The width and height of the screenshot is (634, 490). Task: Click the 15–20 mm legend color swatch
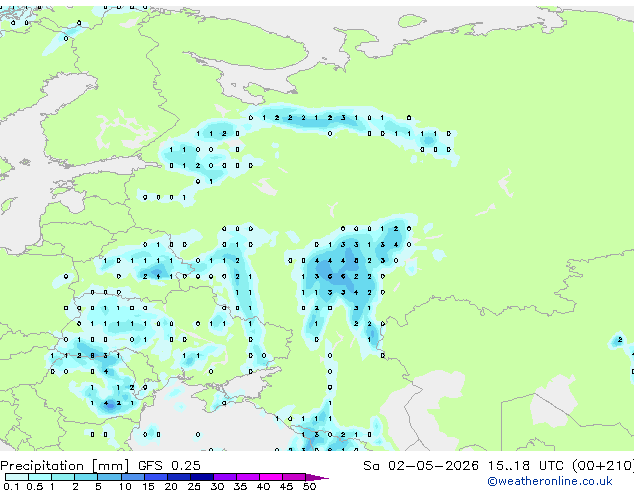pos(155,477)
